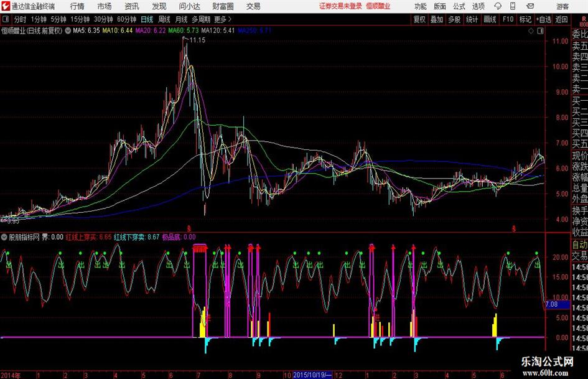Open the mail envelope icon
588x379 pixels.
(x=530, y=6)
